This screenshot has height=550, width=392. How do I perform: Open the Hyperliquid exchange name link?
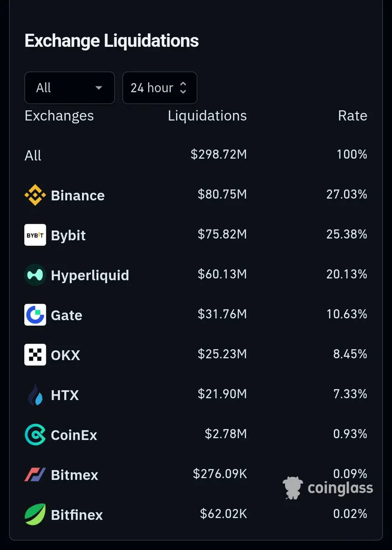pyautogui.click(x=90, y=275)
